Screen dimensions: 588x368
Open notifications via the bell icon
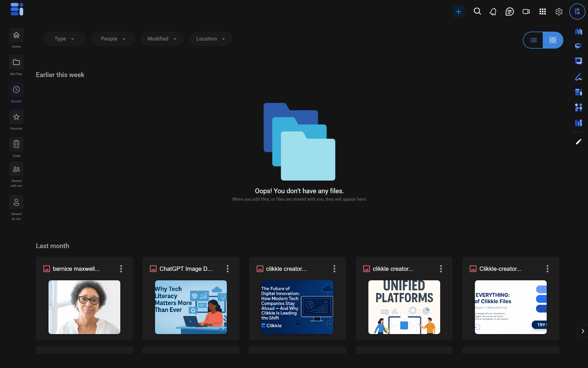point(493,12)
